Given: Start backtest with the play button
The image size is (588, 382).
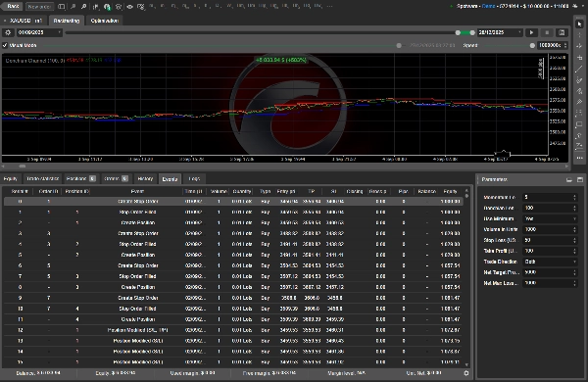Looking at the screenshot, I should pos(531,32).
